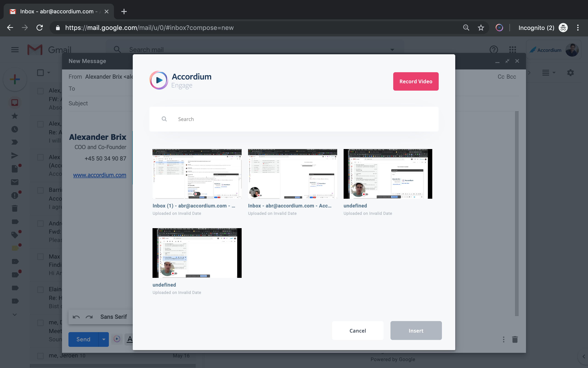Click the Accordium extension icon in Chrome toolbar
The width and height of the screenshot is (588, 368).
[499, 28]
